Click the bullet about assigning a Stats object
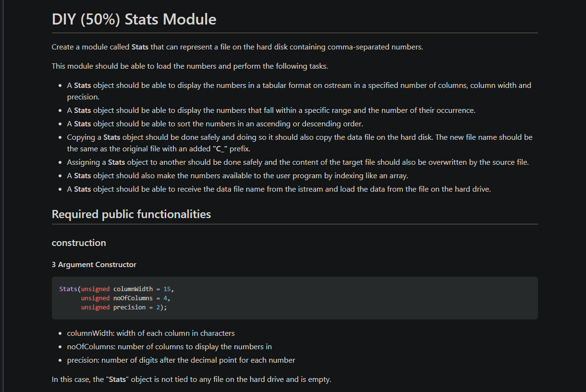This screenshot has width=586, height=392. tap(298, 162)
